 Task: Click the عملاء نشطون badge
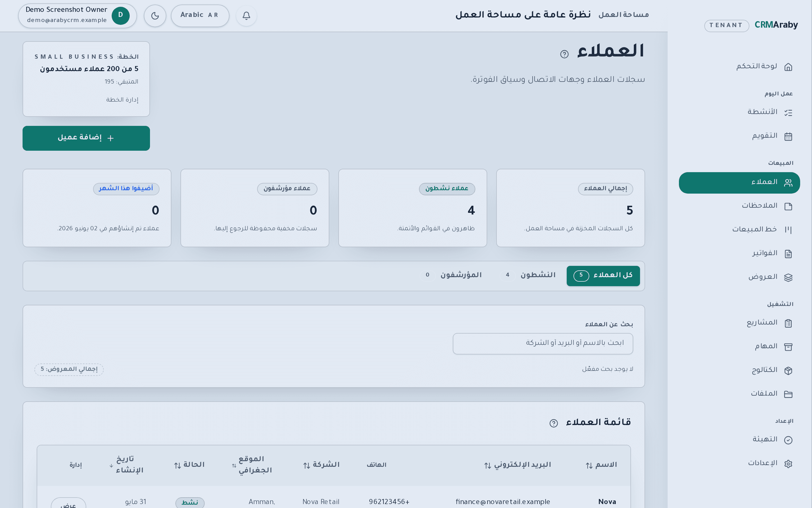click(x=447, y=189)
